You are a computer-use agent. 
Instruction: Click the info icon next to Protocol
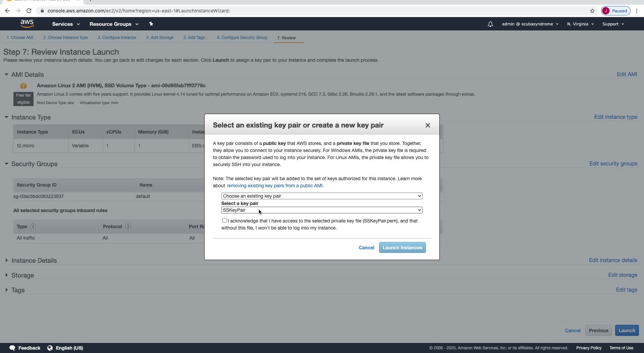click(x=128, y=226)
